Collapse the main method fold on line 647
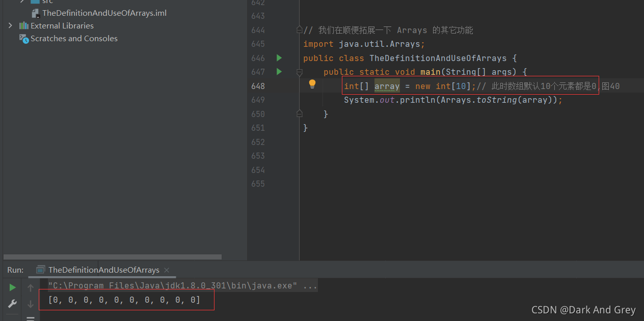 click(300, 72)
